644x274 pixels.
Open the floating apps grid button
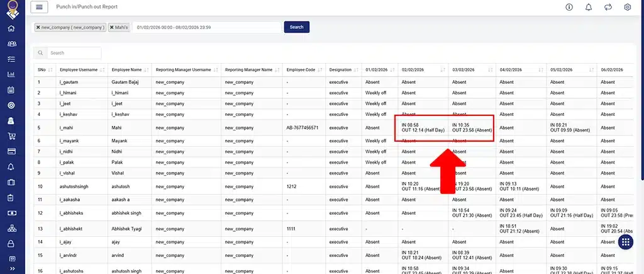tap(626, 243)
